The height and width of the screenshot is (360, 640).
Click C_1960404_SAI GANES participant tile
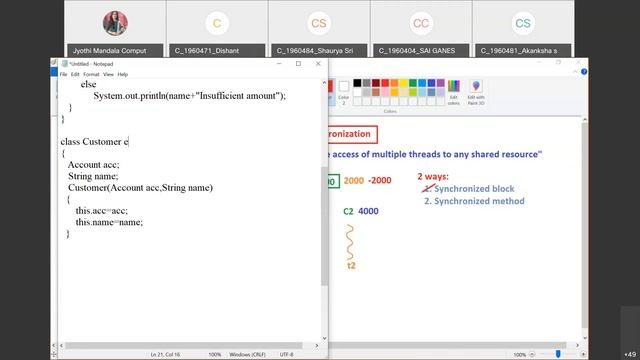421,29
